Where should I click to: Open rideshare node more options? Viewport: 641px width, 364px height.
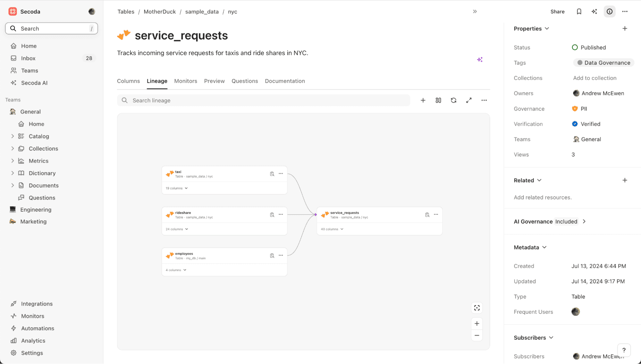click(281, 215)
